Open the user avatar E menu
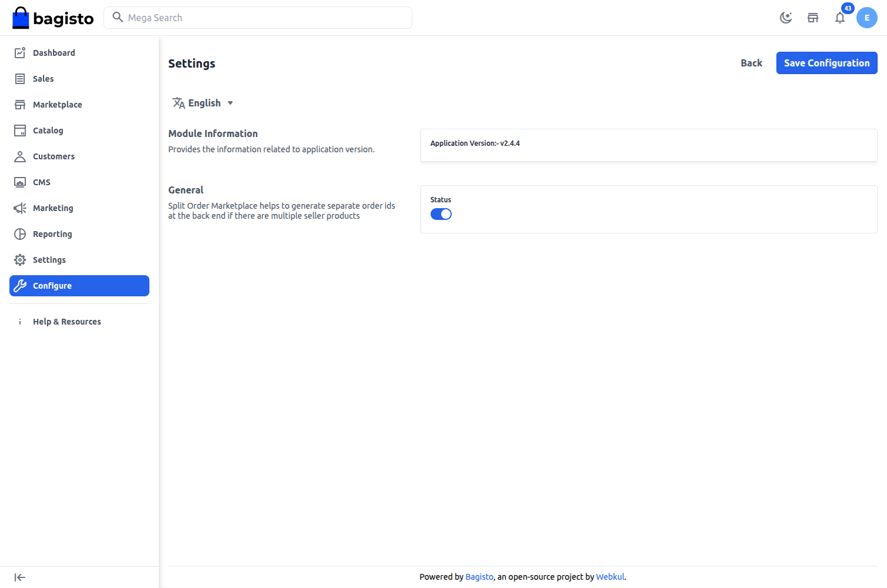Image resolution: width=887 pixels, height=588 pixels. [867, 18]
